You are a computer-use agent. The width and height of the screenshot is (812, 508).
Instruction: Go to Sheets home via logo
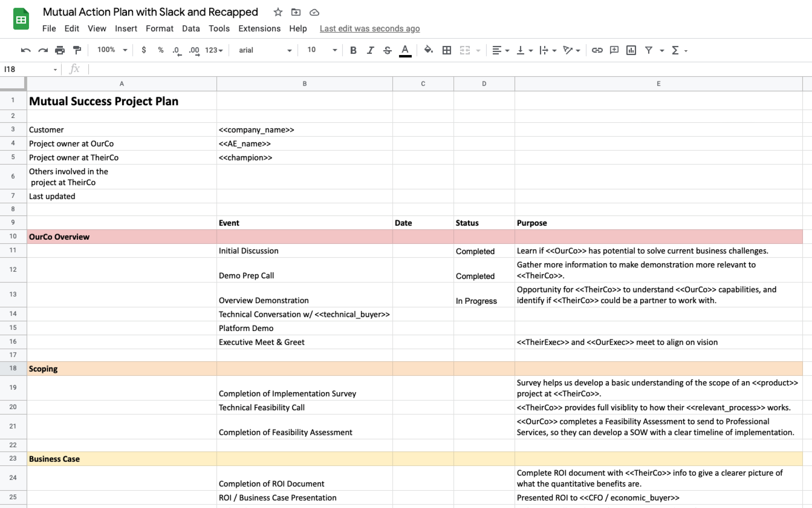(21, 19)
